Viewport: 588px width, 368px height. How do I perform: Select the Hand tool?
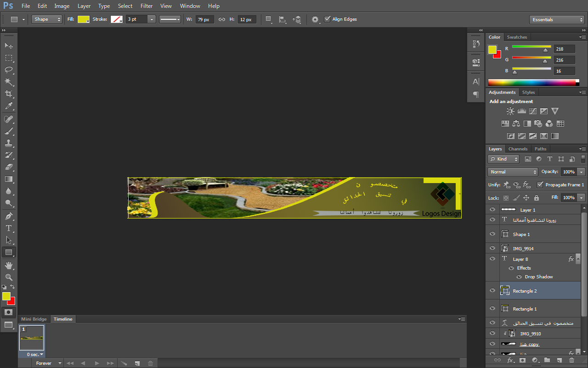tap(9, 265)
